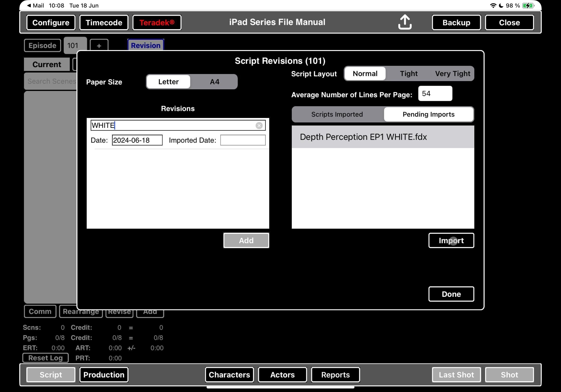The image size is (561, 392).
Task: Open the Pending Imports tab
Action: 428,114
